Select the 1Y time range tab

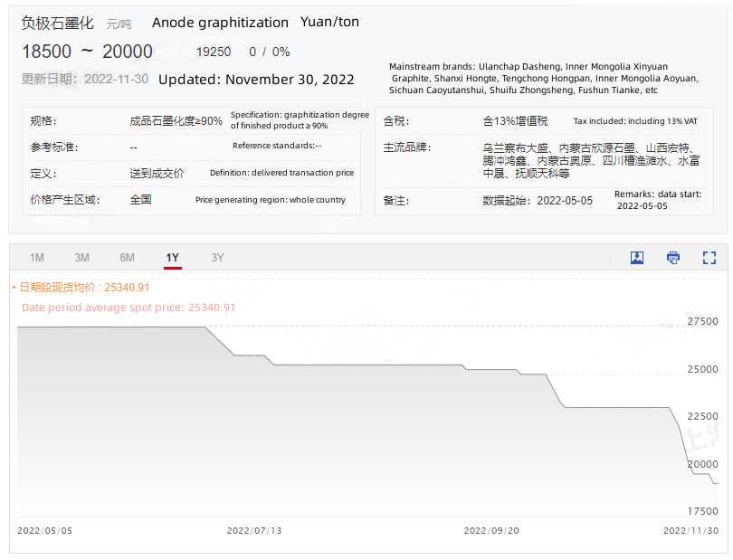click(x=173, y=258)
